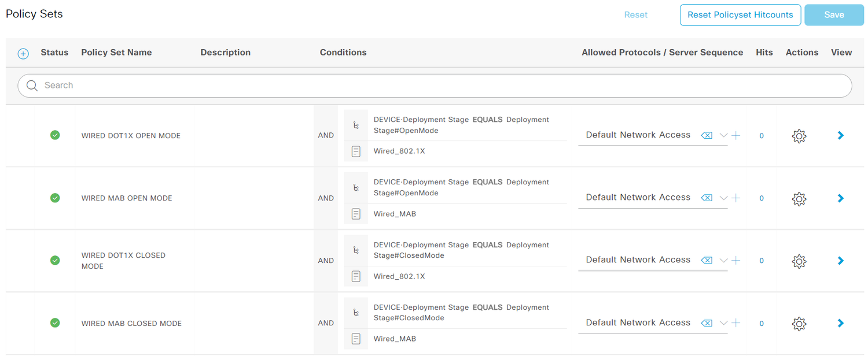The height and width of the screenshot is (356, 868).
Task: Click the Reset Policyset Hitcounts button
Action: (x=740, y=15)
